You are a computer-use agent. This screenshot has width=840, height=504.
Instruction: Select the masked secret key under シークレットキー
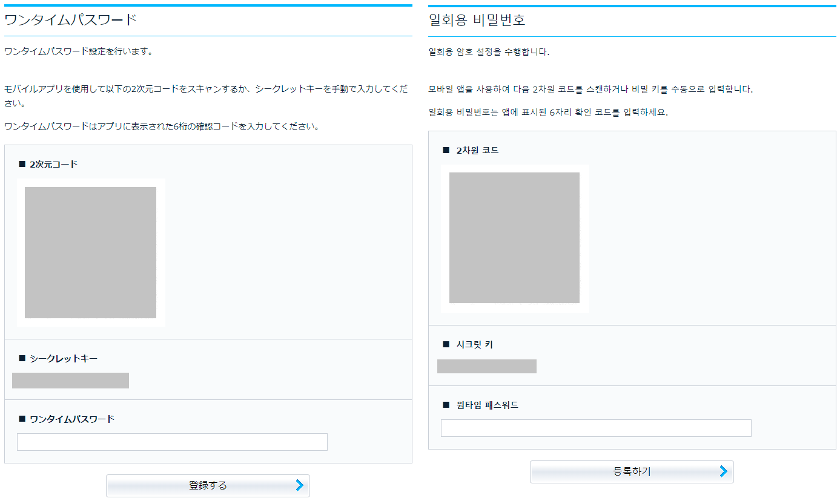tap(70, 381)
